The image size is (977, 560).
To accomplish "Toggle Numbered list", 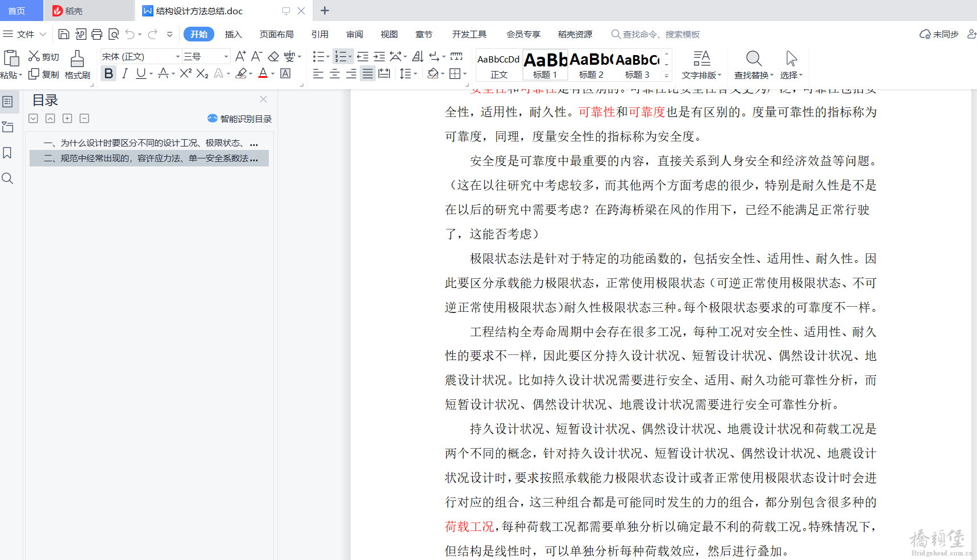I will (340, 56).
